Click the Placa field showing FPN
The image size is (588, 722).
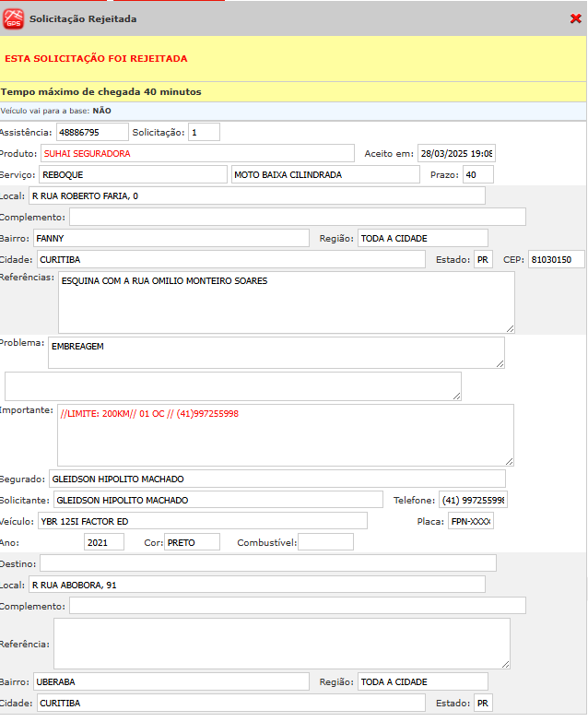pos(471,521)
